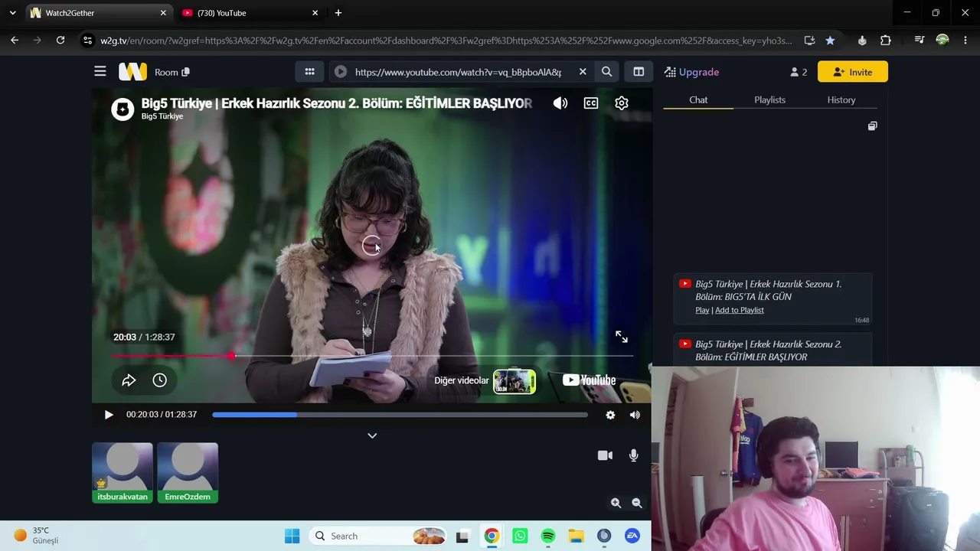Seek on the blue Watch2Gether timeline
The width and height of the screenshot is (980, 551).
pos(400,415)
